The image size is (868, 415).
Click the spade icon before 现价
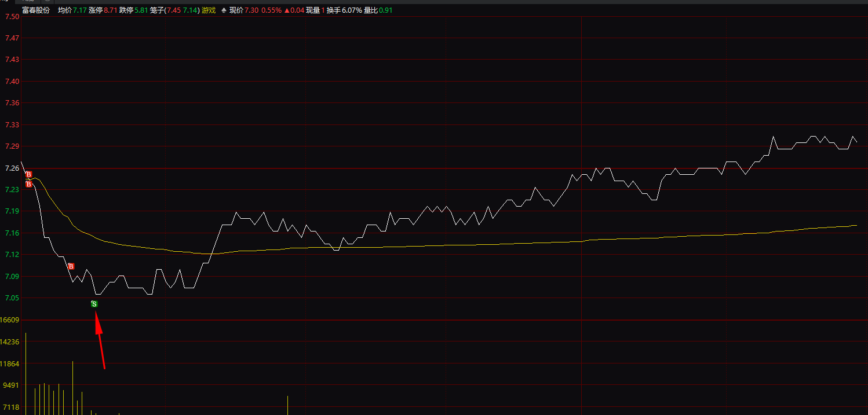(224, 10)
